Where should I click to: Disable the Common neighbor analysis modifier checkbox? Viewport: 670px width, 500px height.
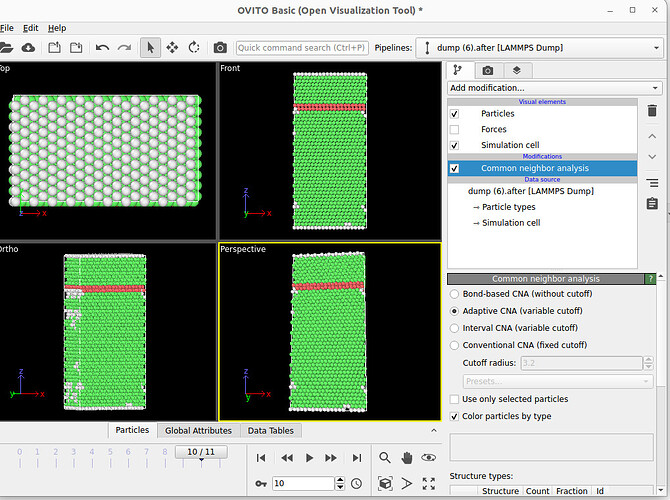[x=455, y=168]
